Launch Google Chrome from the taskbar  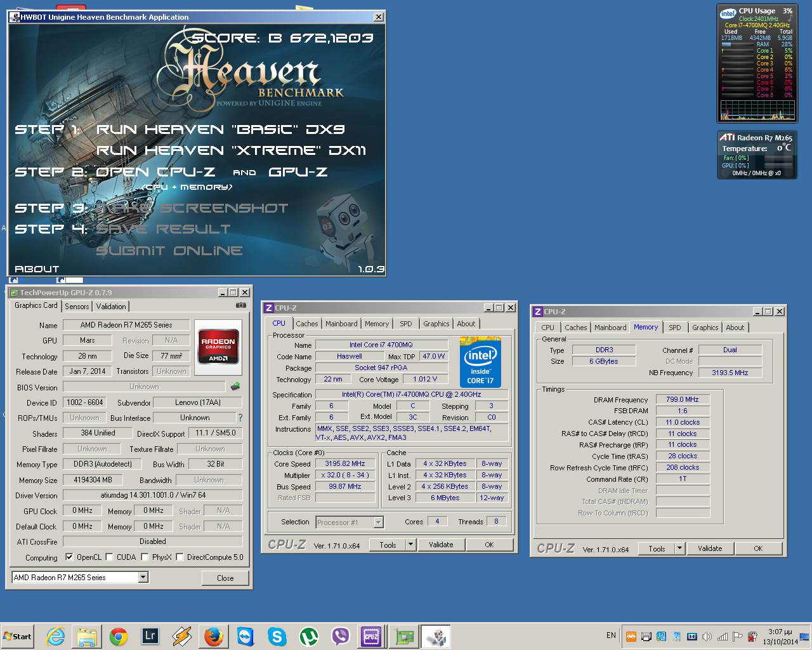click(x=119, y=636)
